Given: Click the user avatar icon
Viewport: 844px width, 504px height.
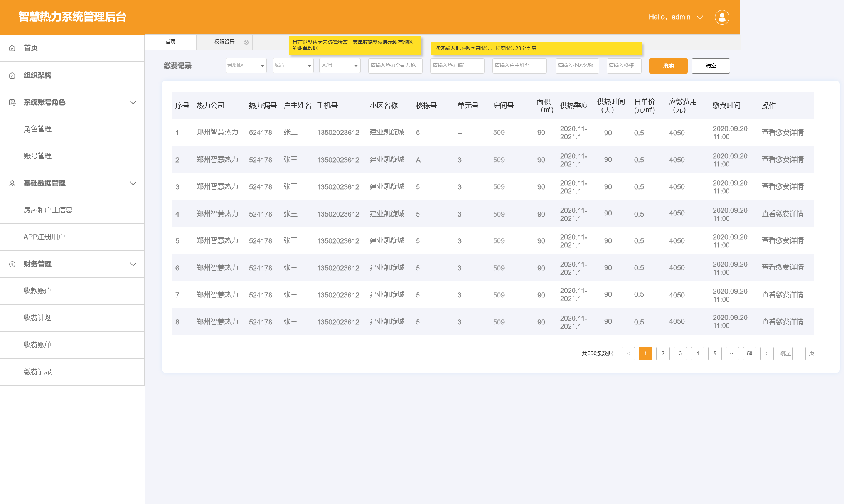Looking at the screenshot, I should pyautogui.click(x=722, y=17).
